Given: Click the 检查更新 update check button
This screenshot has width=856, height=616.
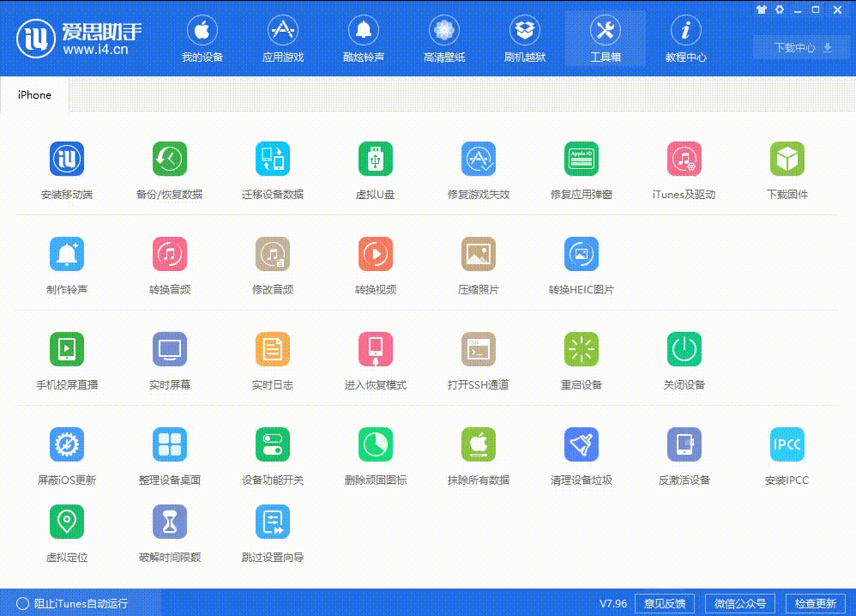Looking at the screenshot, I should [x=818, y=603].
